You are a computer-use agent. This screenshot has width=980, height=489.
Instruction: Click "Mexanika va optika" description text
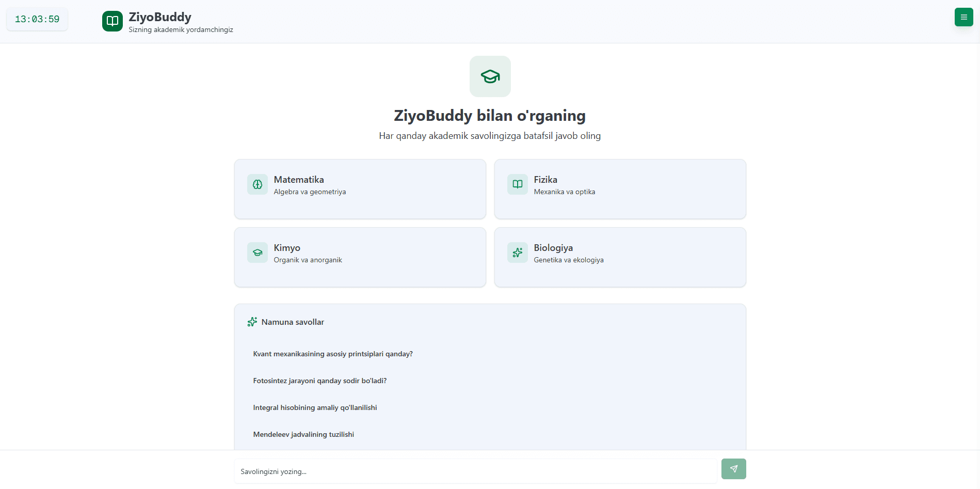click(x=565, y=192)
